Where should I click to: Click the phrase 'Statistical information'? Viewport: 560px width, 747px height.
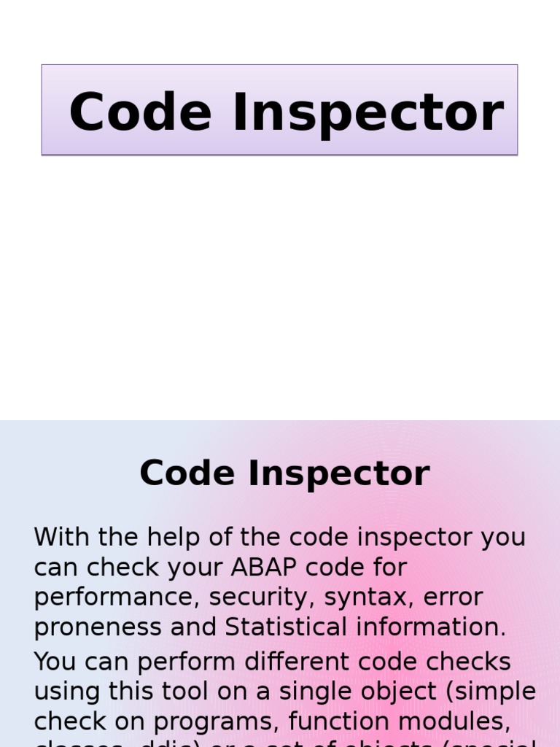tap(365, 627)
